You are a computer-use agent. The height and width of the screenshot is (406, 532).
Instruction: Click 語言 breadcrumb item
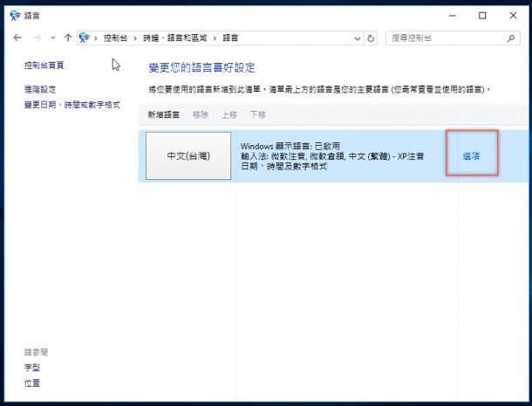tap(230, 38)
